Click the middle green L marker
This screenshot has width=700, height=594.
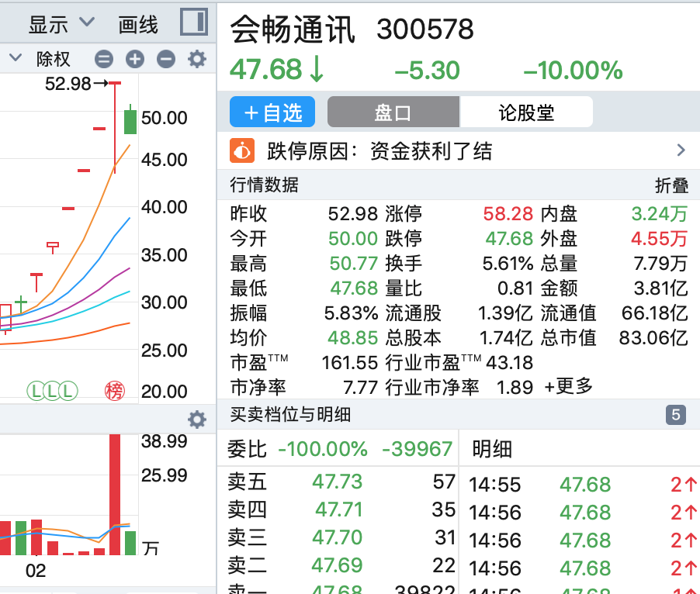point(52,391)
